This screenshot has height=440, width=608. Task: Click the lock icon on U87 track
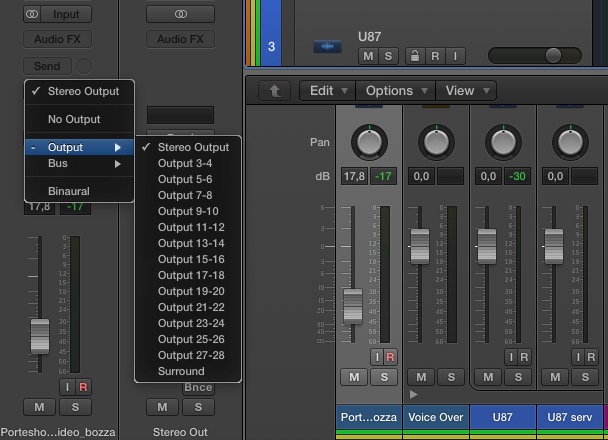pos(415,56)
